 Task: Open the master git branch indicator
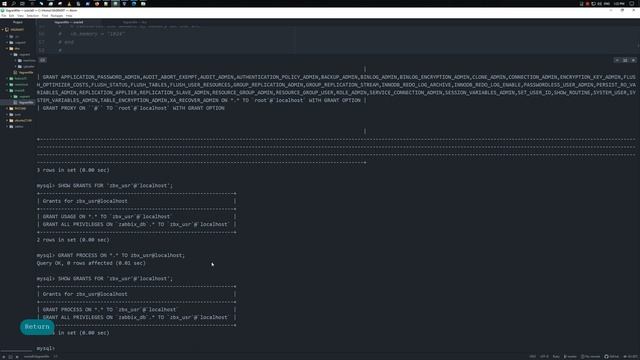click(570, 356)
